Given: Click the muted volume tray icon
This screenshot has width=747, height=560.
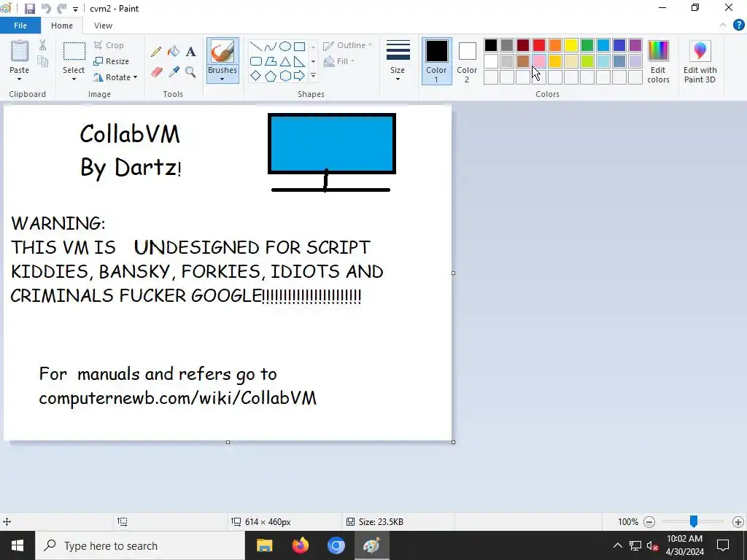Looking at the screenshot, I should point(653,545).
